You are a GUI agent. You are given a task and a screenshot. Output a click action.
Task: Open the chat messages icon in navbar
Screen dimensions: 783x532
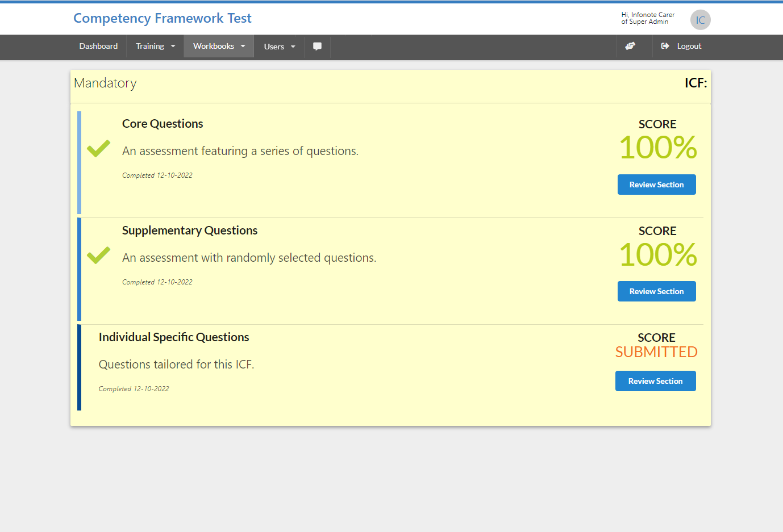pyautogui.click(x=318, y=47)
